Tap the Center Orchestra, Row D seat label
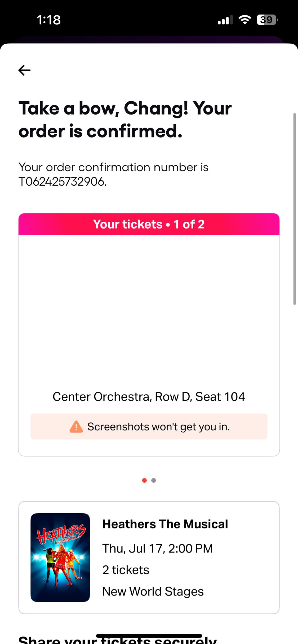The image size is (298, 644). pos(149,397)
